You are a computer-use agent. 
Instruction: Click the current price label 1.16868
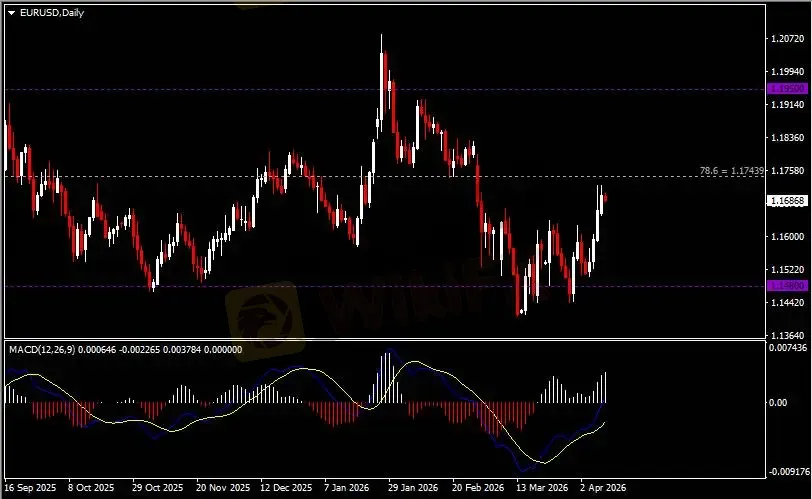[784, 201]
